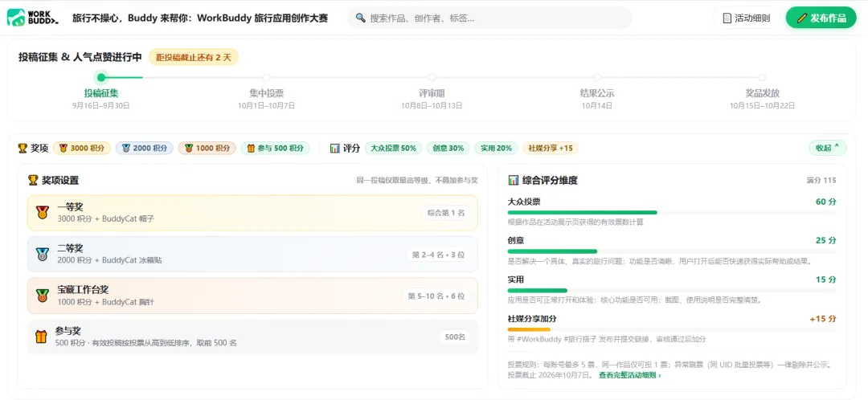Viewport: 868px width, 400px height.
Task: Click the 25 分 score value
Action: tap(826, 241)
